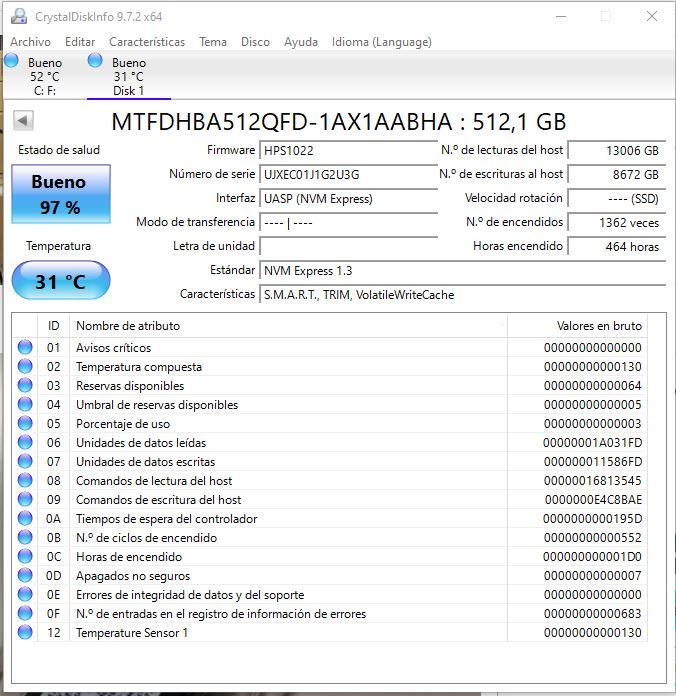This screenshot has width=676, height=696.
Task: Click the blue status orb for C: F: disk
Action: coord(11,61)
